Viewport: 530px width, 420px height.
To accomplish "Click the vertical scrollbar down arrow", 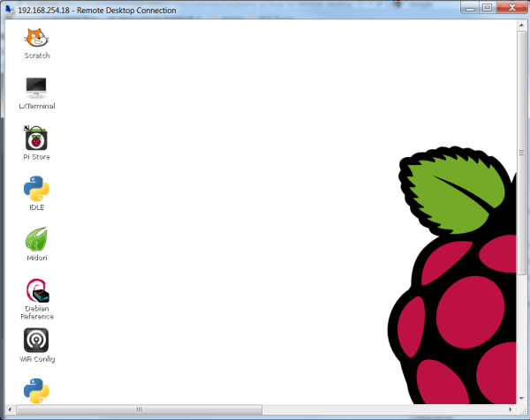I will coord(521,399).
